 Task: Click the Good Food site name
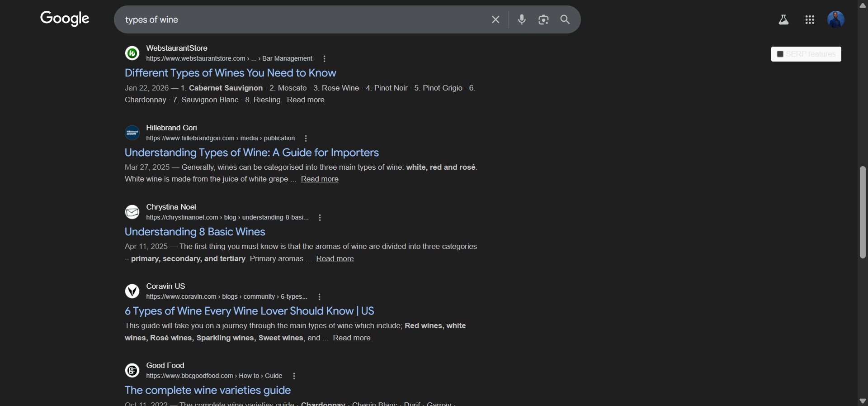(x=165, y=365)
